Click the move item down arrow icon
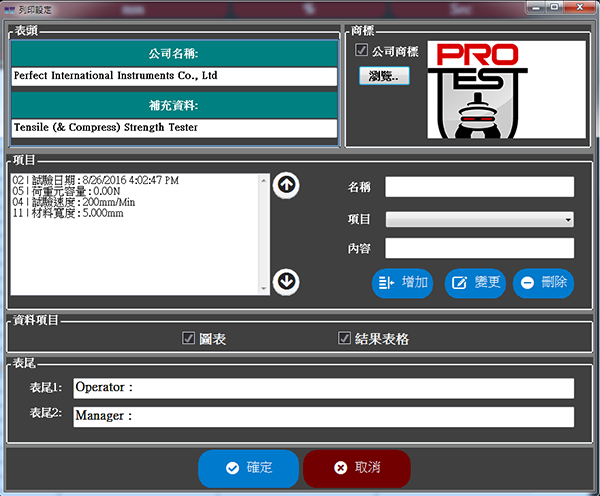This screenshot has height=496, width=600. 286,281
